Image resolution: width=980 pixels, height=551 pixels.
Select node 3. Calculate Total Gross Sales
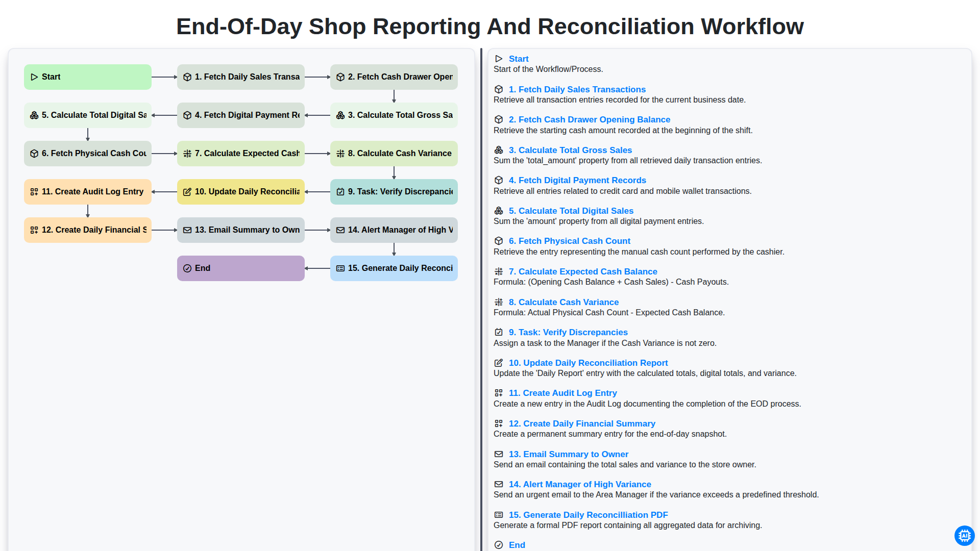(x=394, y=115)
